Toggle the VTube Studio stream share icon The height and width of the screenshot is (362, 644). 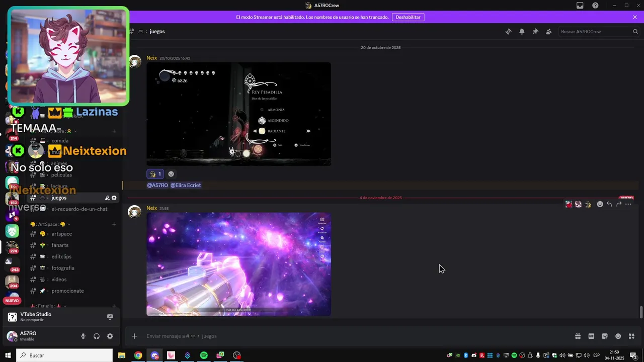click(110, 317)
